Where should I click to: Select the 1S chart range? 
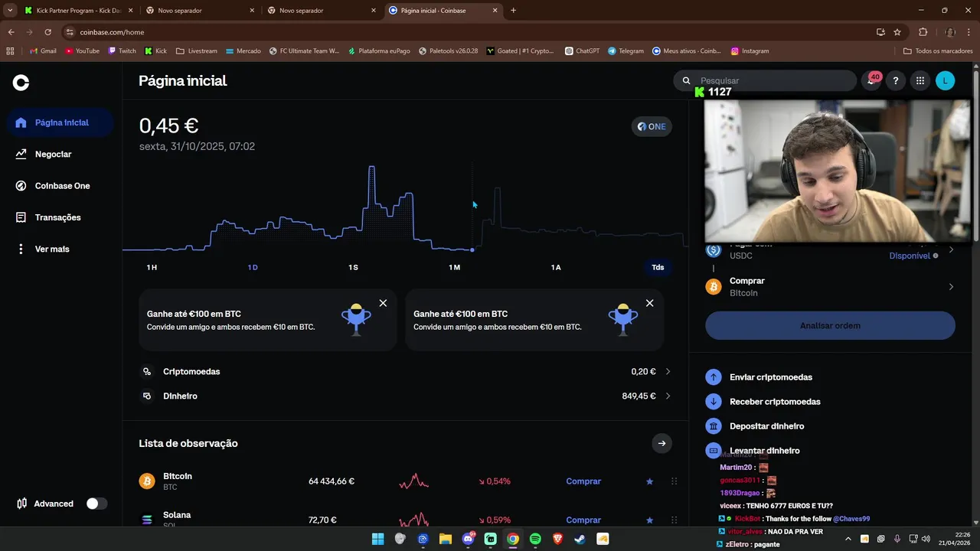[x=353, y=267]
